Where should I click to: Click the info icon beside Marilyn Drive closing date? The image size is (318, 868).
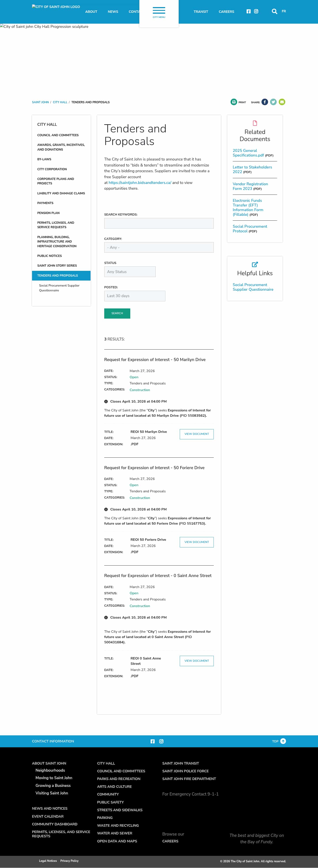[x=106, y=401]
